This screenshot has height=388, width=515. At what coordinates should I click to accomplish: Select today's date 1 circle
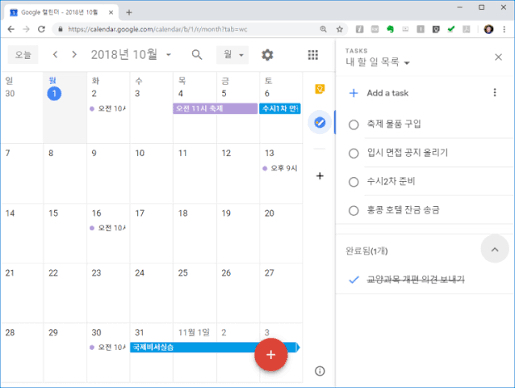click(x=54, y=93)
